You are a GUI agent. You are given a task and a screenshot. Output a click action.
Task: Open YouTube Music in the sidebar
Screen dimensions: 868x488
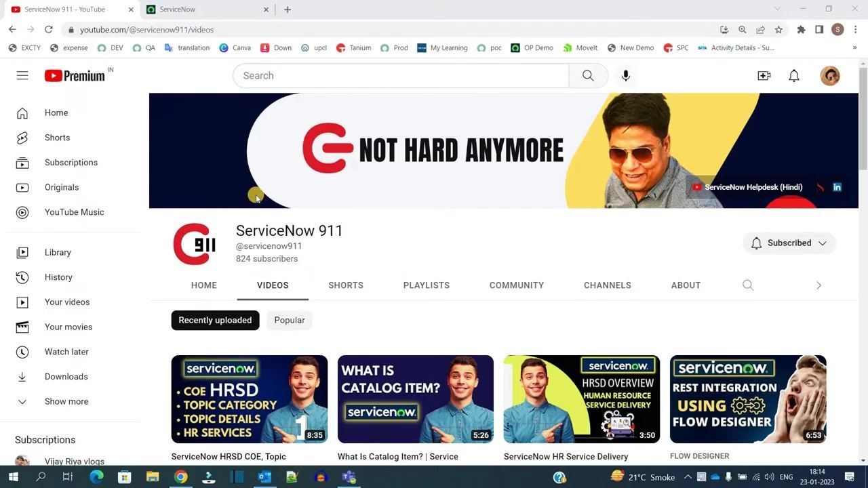point(75,212)
